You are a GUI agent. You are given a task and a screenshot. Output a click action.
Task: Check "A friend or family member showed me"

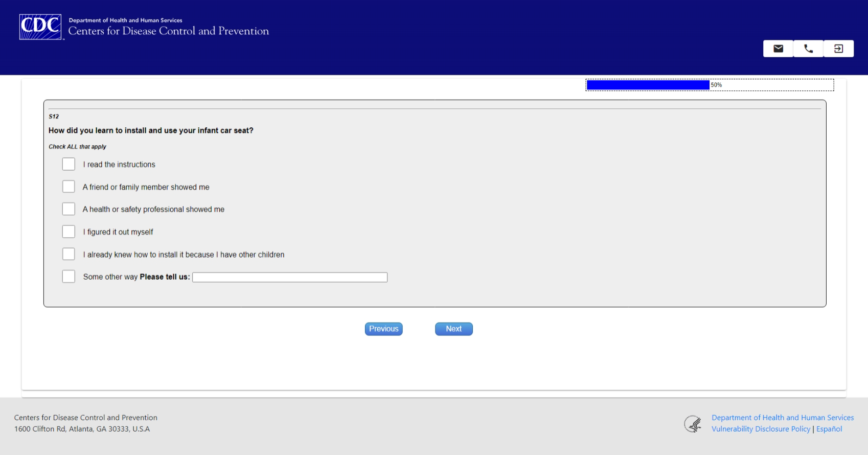(x=68, y=187)
